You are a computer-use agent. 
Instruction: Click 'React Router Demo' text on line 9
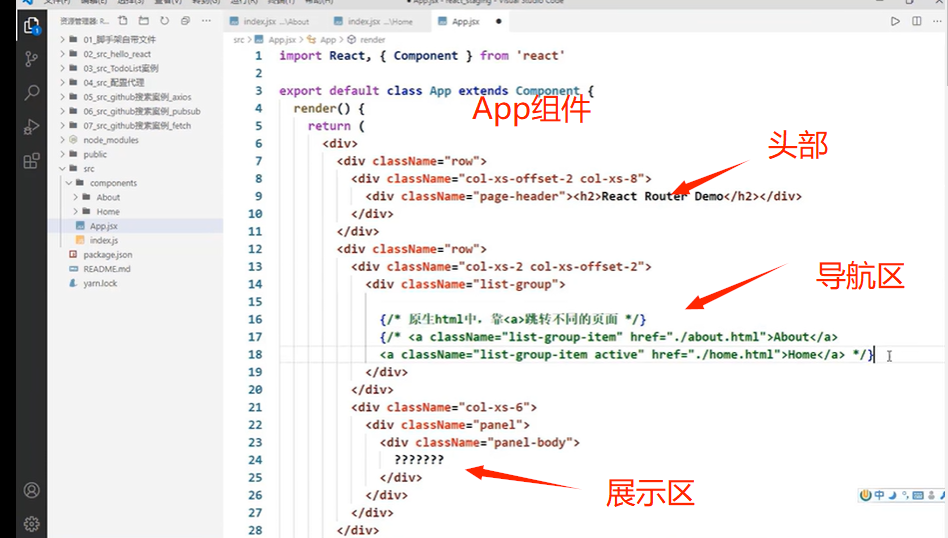662,196
